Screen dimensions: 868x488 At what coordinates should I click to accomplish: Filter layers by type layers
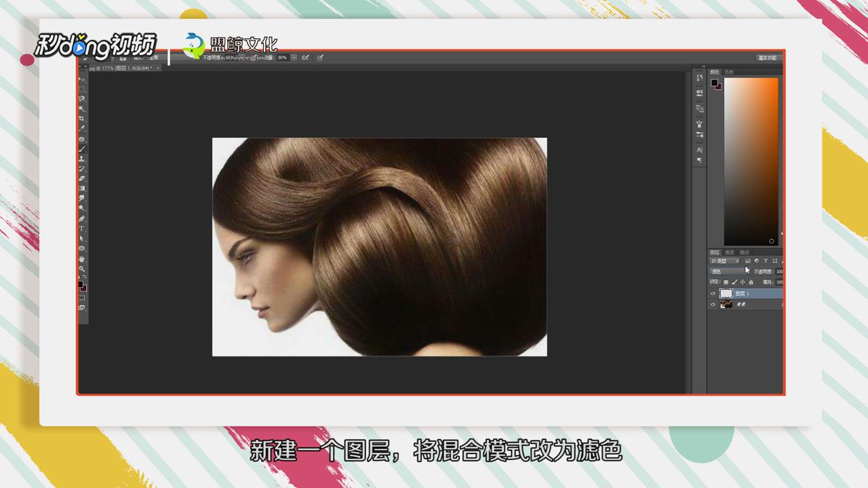(x=766, y=260)
